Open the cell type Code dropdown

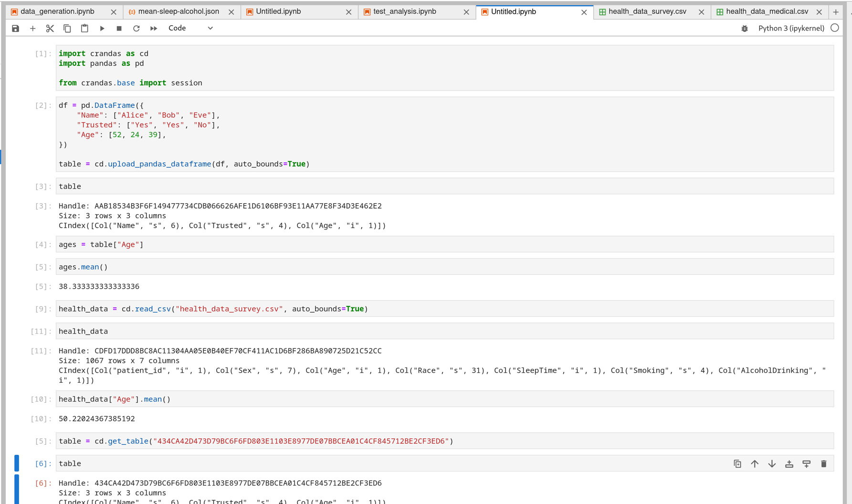tap(190, 28)
